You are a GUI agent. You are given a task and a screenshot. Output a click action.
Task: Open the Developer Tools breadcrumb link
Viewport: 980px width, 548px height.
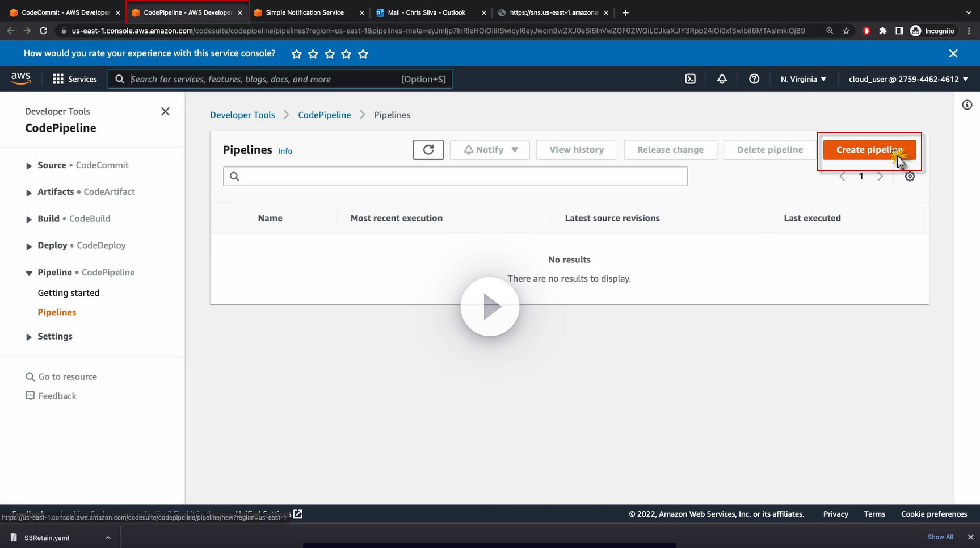click(242, 115)
